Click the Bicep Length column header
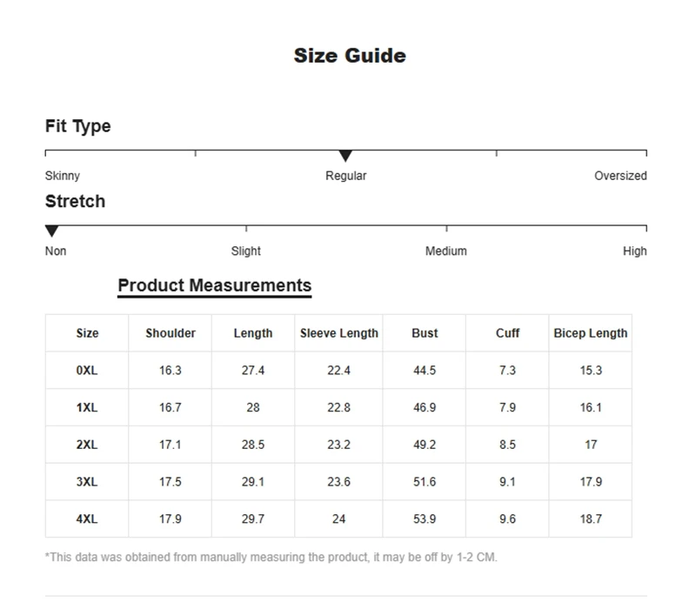Screen dimensions: 696x616 (x=590, y=333)
